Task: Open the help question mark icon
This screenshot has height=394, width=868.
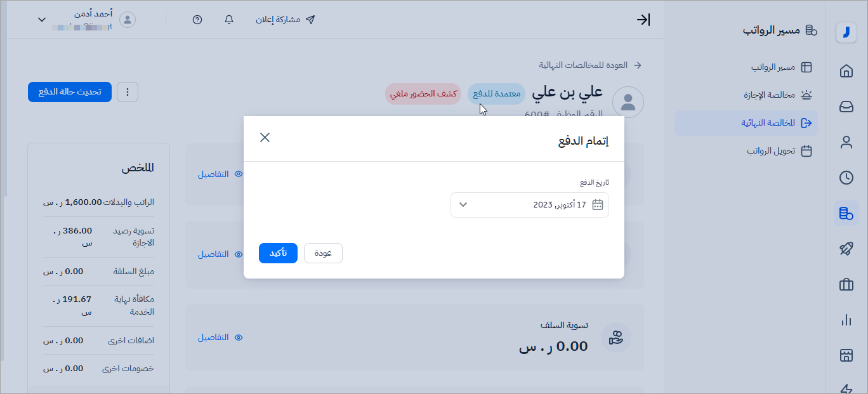Action: 197,20
